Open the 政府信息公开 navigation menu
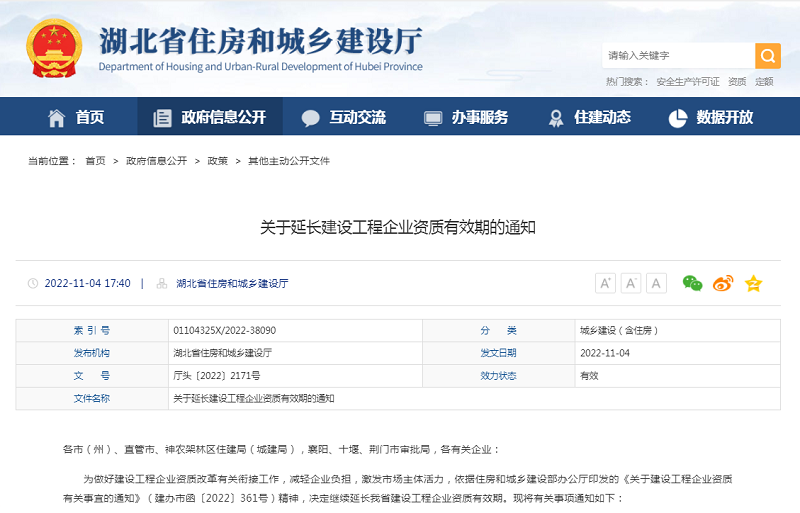The image size is (800, 513). 210,117
